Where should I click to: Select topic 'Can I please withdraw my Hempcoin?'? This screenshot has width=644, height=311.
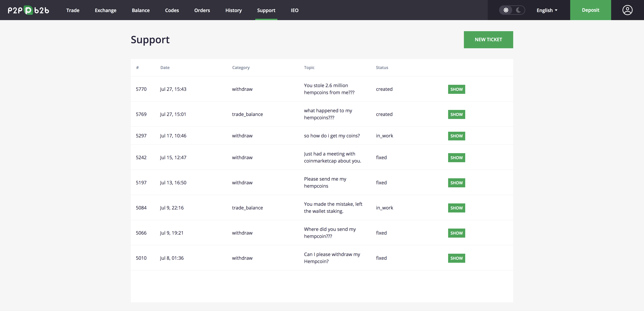click(332, 258)
